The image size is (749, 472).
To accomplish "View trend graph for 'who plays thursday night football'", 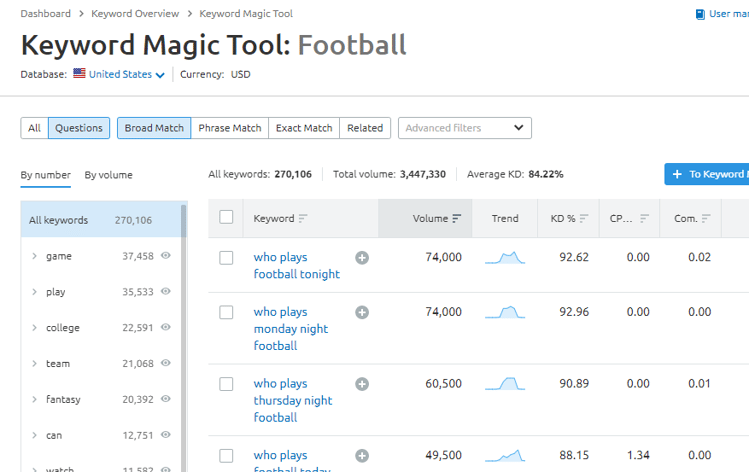I will pyautogui.click(x=505, y=384).
